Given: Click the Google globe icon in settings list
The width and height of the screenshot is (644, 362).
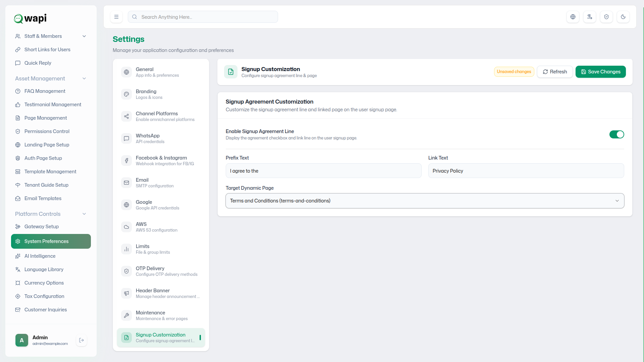Looking at the screenshot, I should tap(126, 205).
